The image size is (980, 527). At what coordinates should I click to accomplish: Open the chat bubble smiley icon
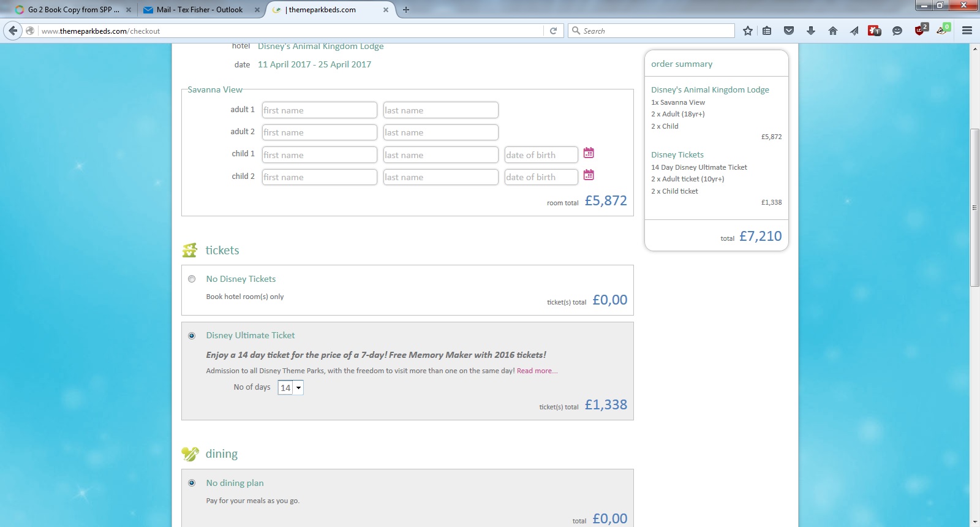coord(897,31)
